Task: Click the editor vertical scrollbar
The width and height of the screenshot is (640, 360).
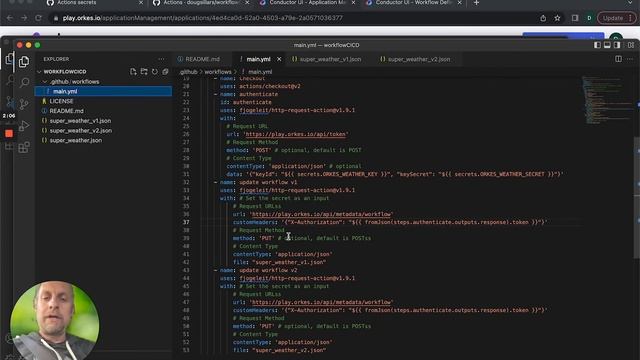Action: 637,198
